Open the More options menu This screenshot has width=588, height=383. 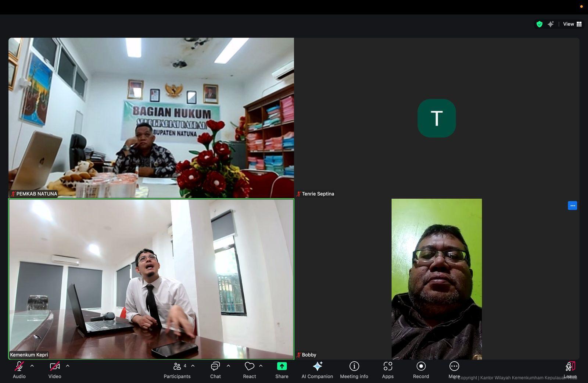click(x=454, y=366)
